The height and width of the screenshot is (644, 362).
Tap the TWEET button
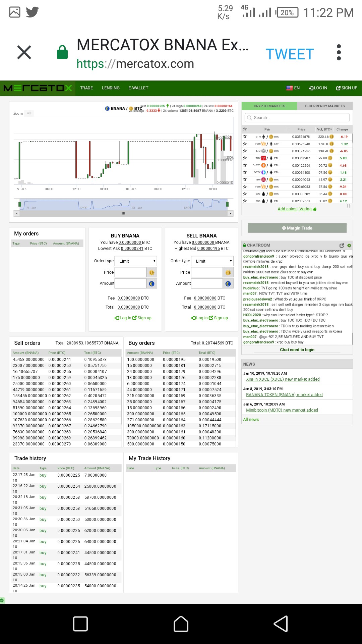click(290, 54)
